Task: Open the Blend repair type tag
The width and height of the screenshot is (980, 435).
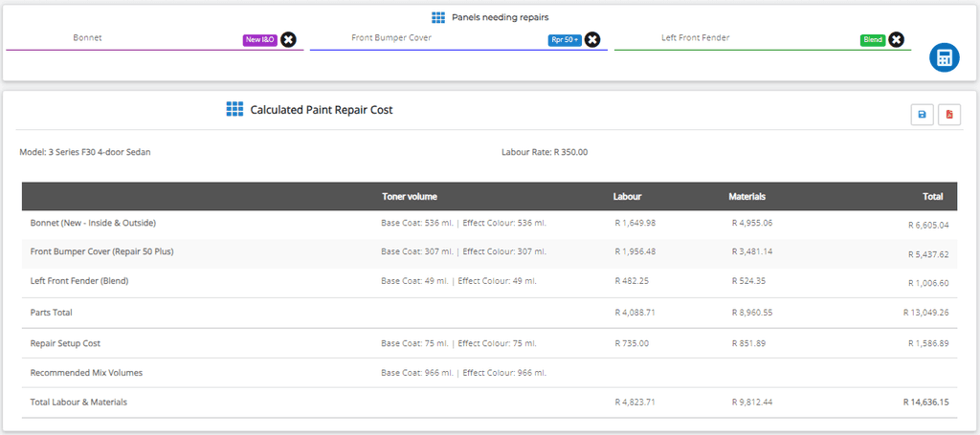Action: [872, 40]
